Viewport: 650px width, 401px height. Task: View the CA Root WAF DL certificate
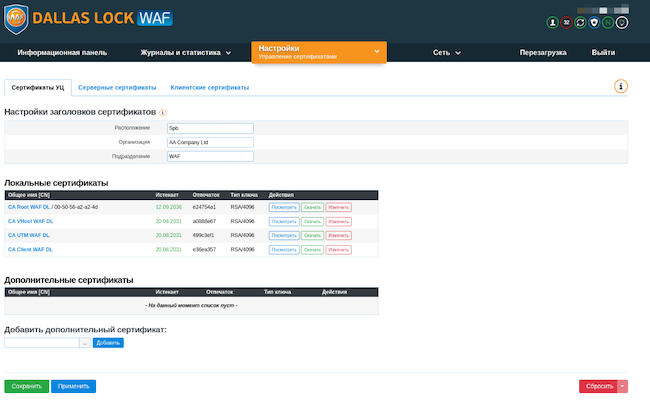[284, 207]
